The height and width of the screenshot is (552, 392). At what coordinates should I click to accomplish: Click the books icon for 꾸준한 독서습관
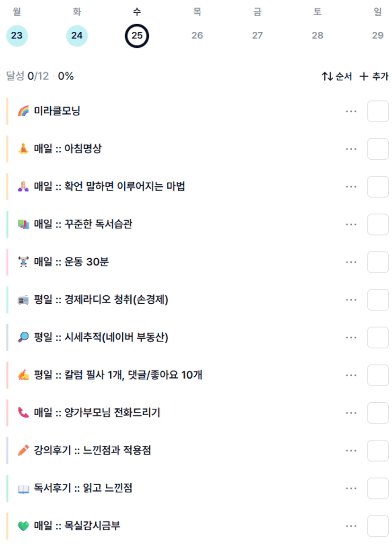(23, 224)
